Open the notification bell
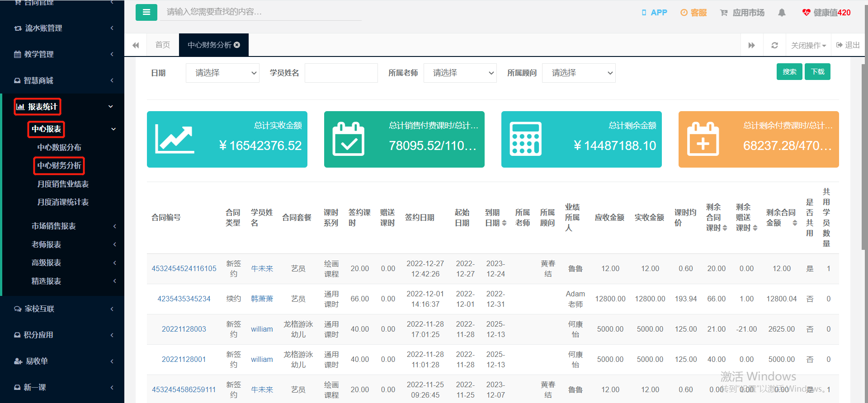The width and height of the screenshot is (868, 403). [x=782, y=13]
